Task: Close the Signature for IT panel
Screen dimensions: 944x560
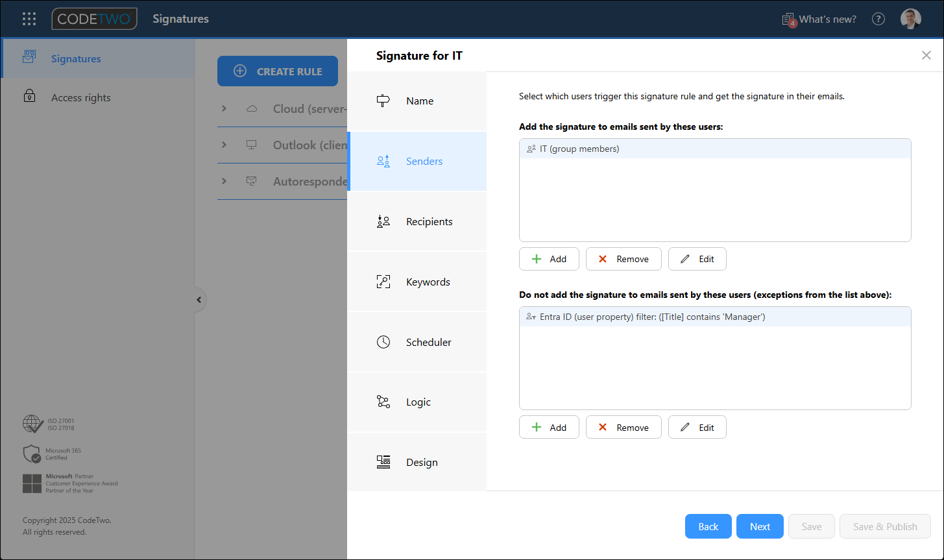Action: coord(926,55)
